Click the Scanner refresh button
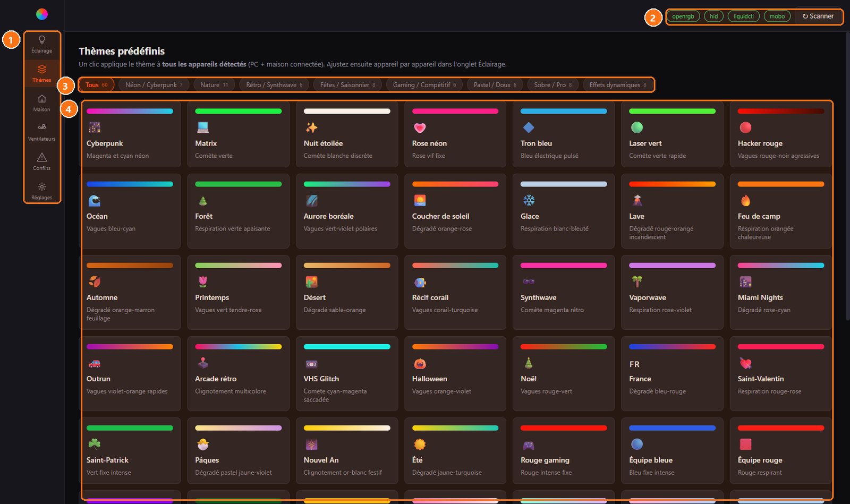This screenshot has width=850, height=504. [818, 16]
